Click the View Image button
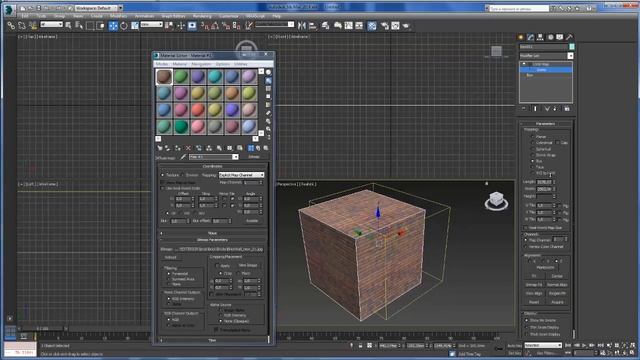 click(x=248, y=265)
